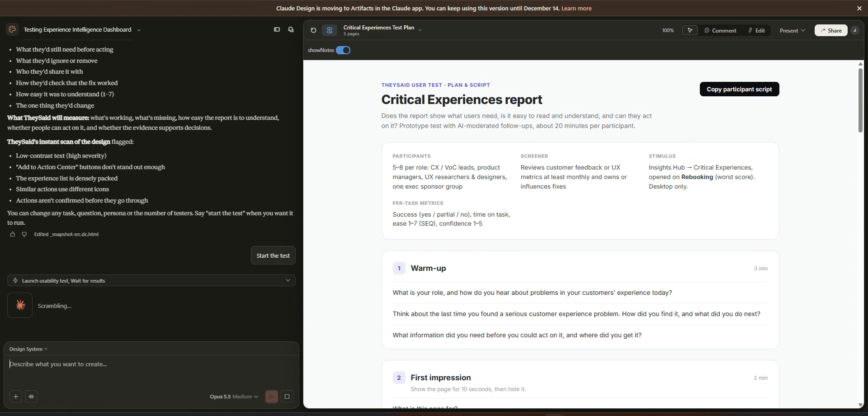Open the Learn more link in banner
868x416 pixels.
coord(576,8)
